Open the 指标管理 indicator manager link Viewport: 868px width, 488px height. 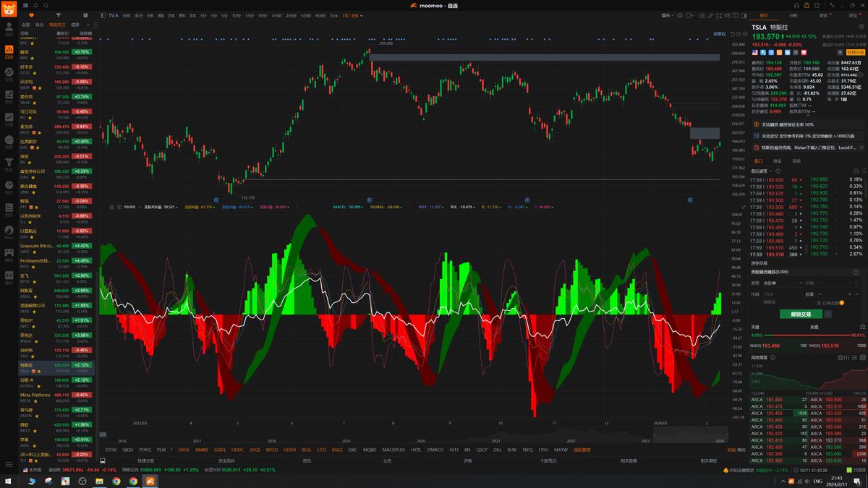pos(582,449)
